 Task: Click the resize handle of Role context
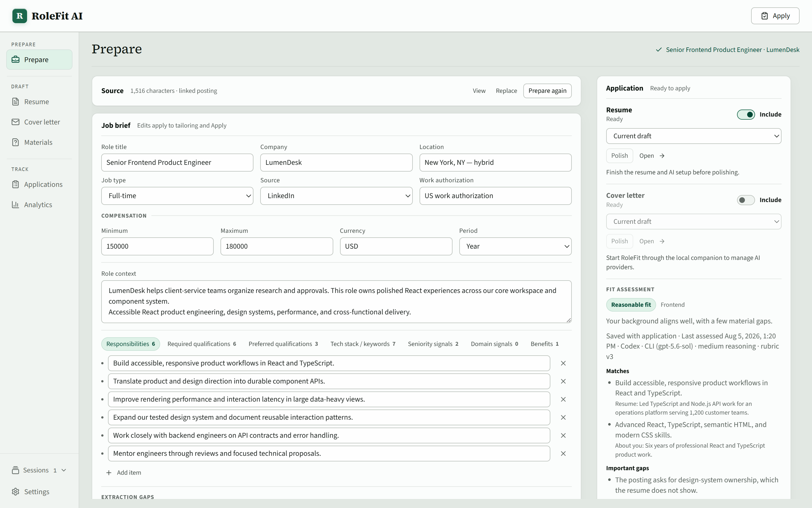tap(568, 320)
